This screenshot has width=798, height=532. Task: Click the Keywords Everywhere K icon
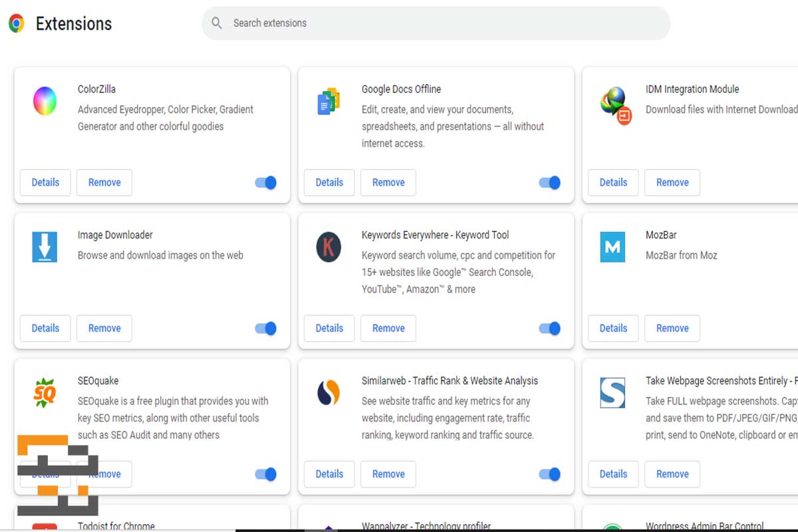[x=329, y=247]
